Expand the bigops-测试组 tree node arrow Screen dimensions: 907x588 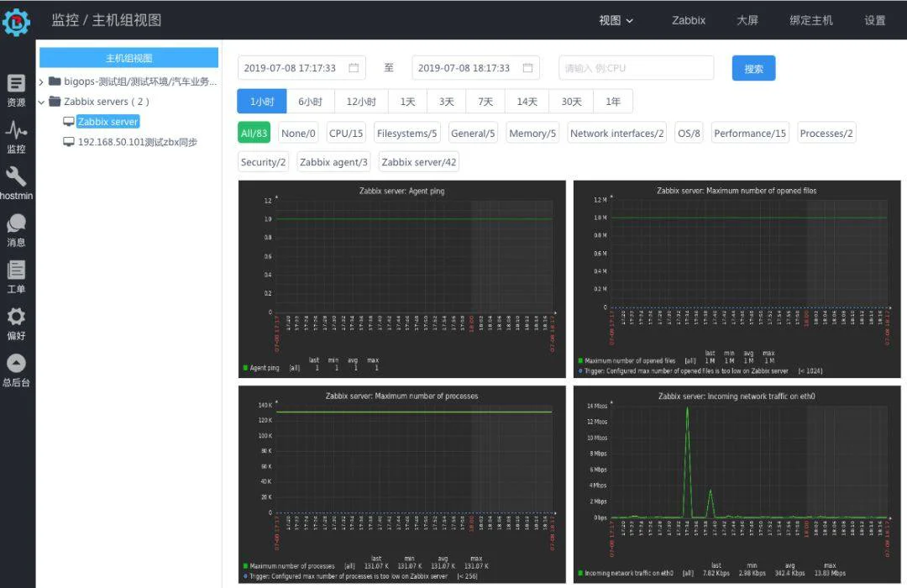[x=41, y=81]
